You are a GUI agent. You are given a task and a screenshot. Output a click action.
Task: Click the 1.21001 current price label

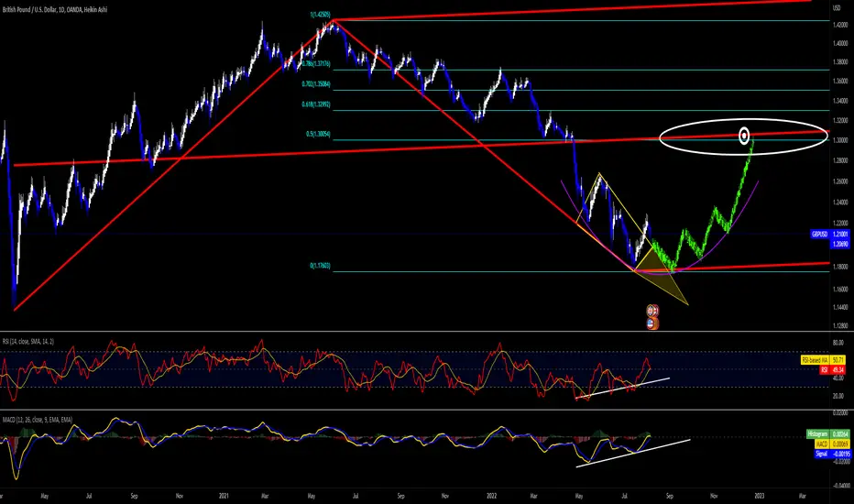(840, 235)
